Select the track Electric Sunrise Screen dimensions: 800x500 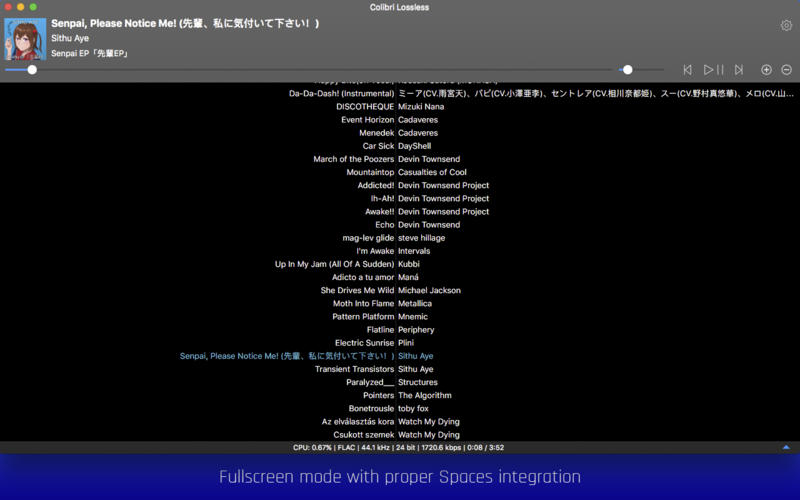tap(364, 343)
